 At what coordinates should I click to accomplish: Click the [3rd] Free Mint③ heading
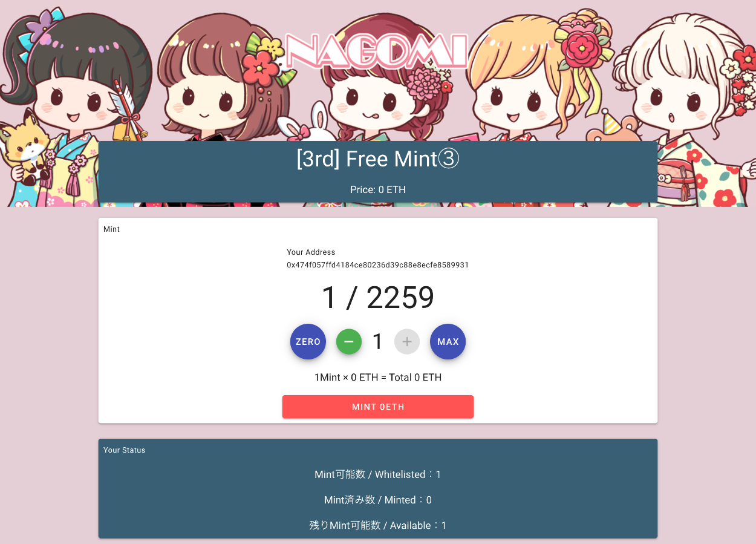click(x=378, y=159)
